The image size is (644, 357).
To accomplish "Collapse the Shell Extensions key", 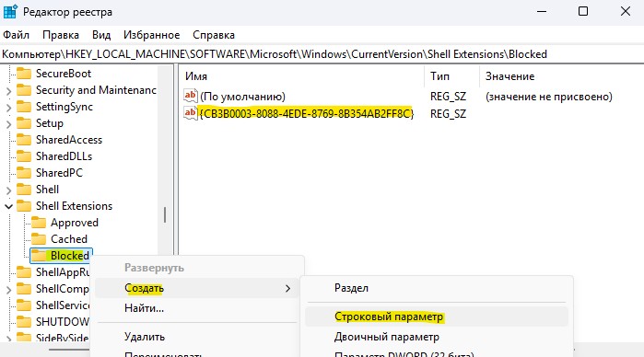I will click(x=8, y=206).
